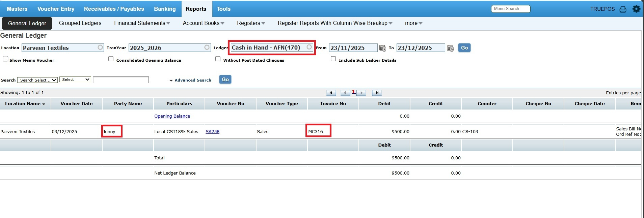The width and height of the screenshot is (644, 218).
Task: Enable Include Sub Ledger Details
Action: pyautogui.click(x=333, y=59)
